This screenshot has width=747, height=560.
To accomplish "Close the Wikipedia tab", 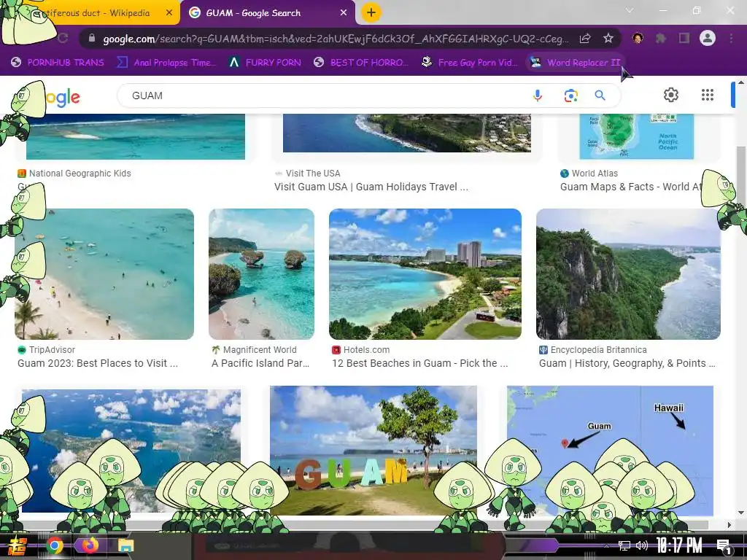I will (x=169, y=13).
